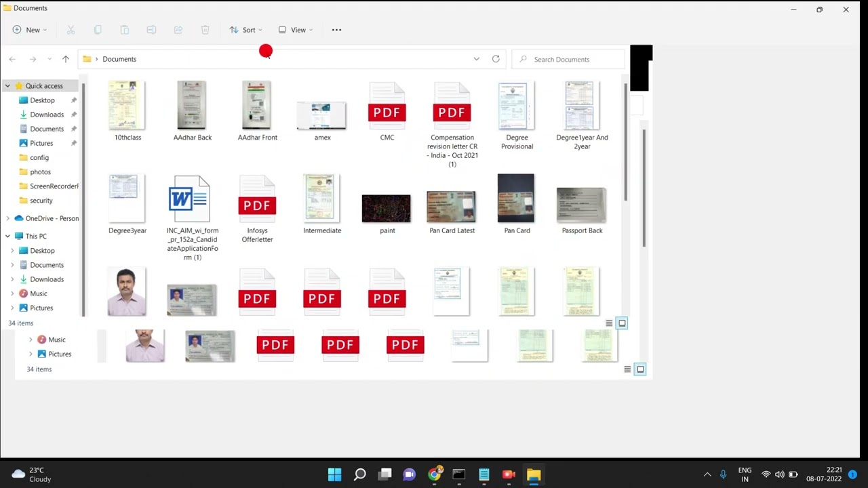
Task: Navigate up one folder level
Action: tap(66, 59)
